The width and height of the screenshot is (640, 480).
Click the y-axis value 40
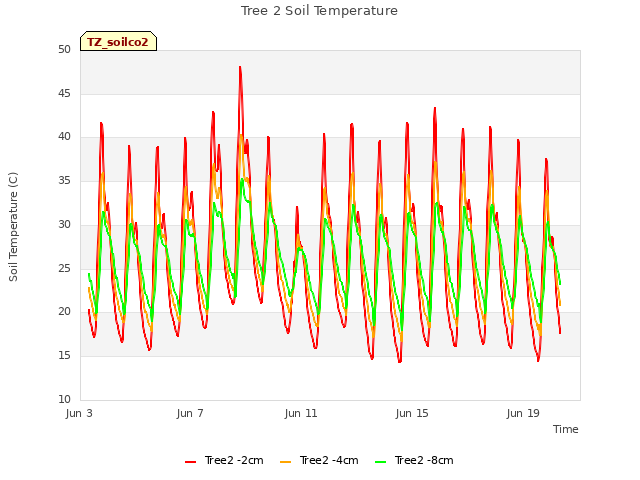(64, 137)
